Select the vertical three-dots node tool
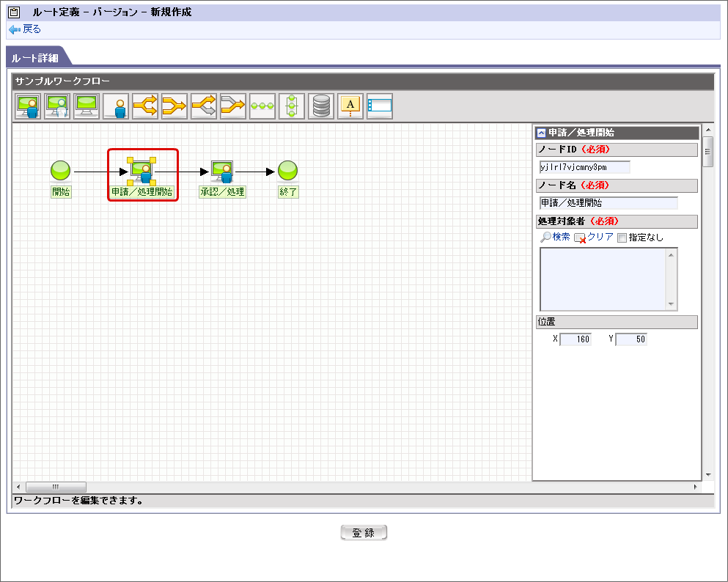 [292, 106]
